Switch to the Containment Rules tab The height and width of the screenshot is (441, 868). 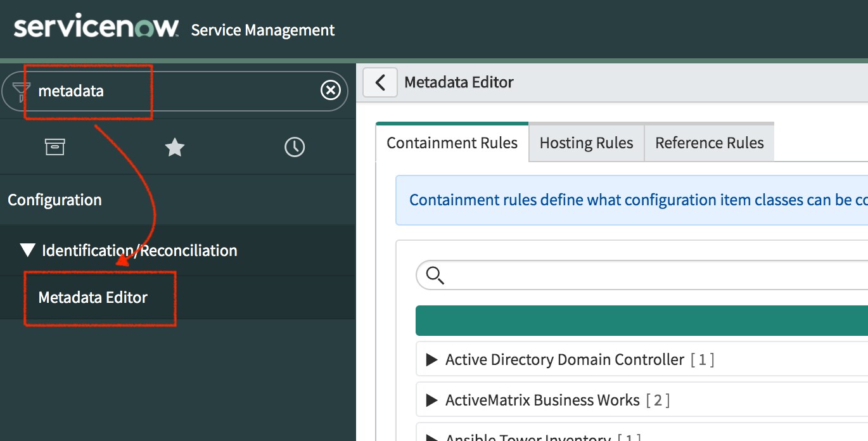click(452, 143)
